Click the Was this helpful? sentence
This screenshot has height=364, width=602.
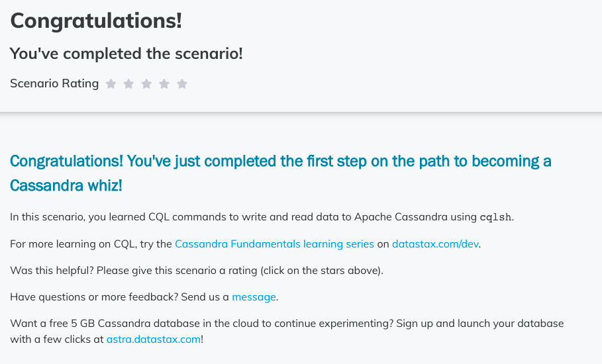(x=197, y=271)
